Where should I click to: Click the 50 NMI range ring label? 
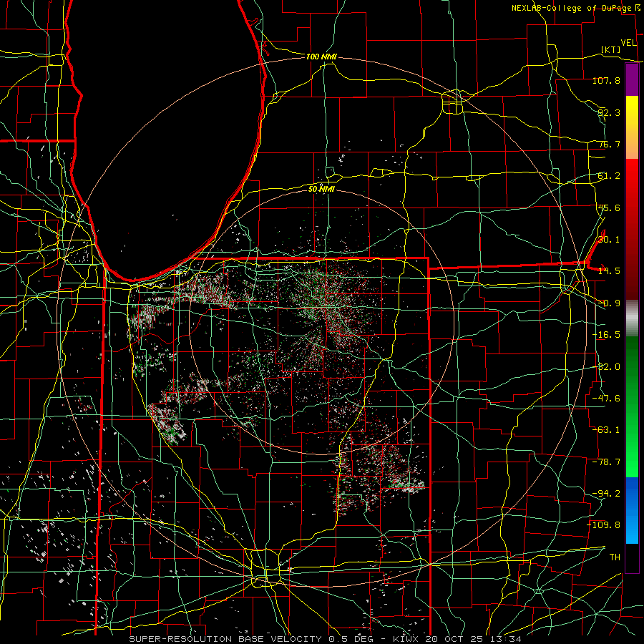pos(321,189)
